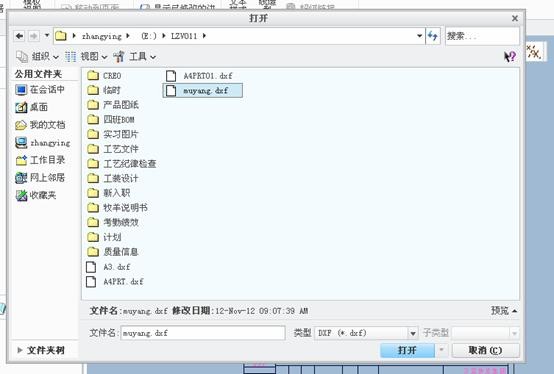Click the 取消(C) cancel button

(485, 350)
